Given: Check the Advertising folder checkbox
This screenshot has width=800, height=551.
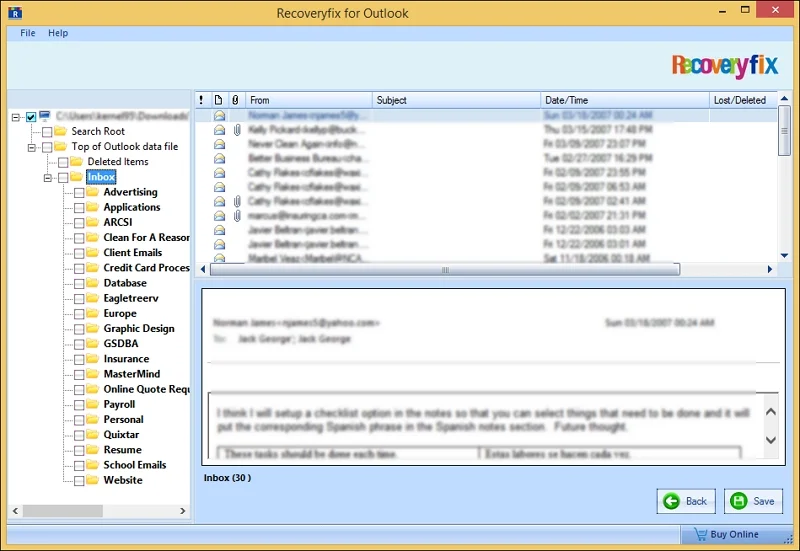Looking at the screenshot, I should [79, 193].
